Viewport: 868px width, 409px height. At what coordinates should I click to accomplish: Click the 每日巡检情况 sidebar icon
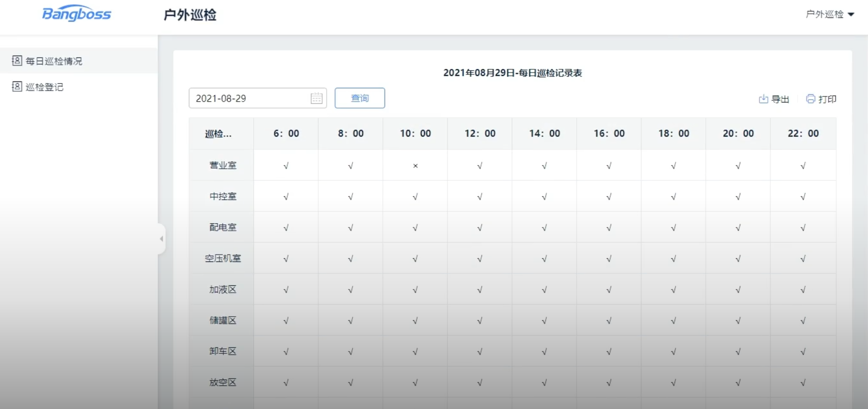pos(17,61)
